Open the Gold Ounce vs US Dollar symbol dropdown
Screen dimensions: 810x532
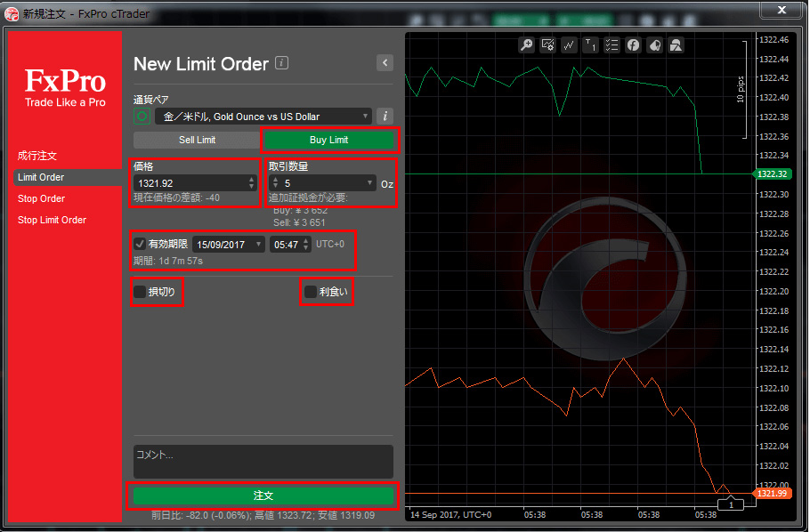(x=263, y=117)
